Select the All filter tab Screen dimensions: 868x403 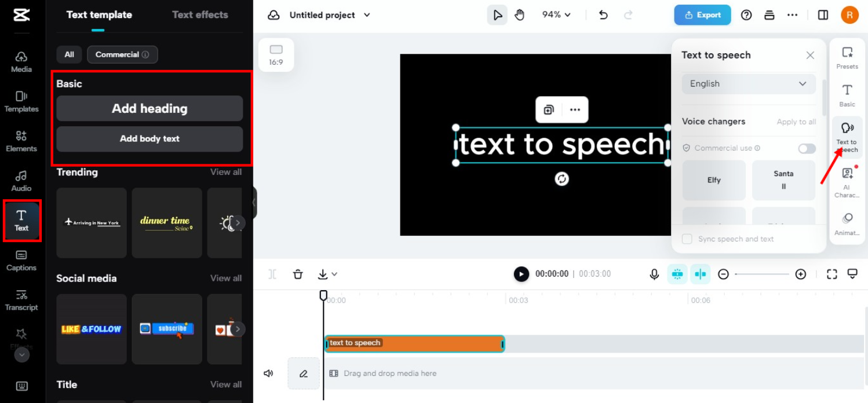point(69,54)
